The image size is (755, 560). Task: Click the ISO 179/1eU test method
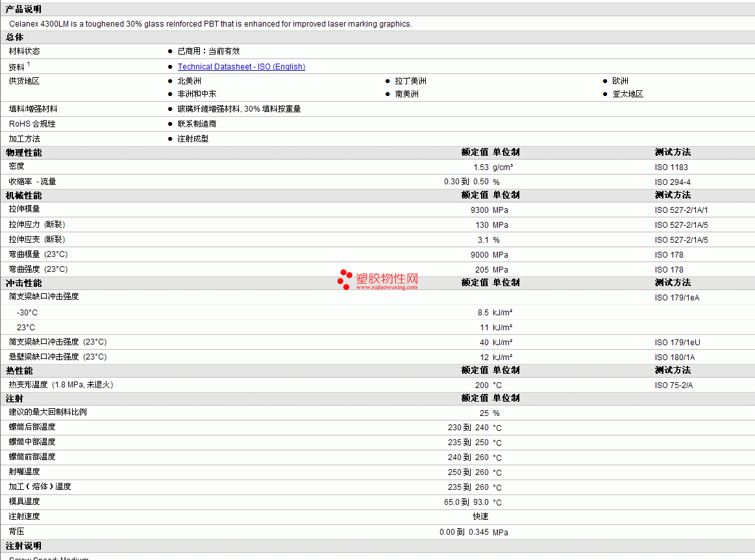[x=678, y=342]
